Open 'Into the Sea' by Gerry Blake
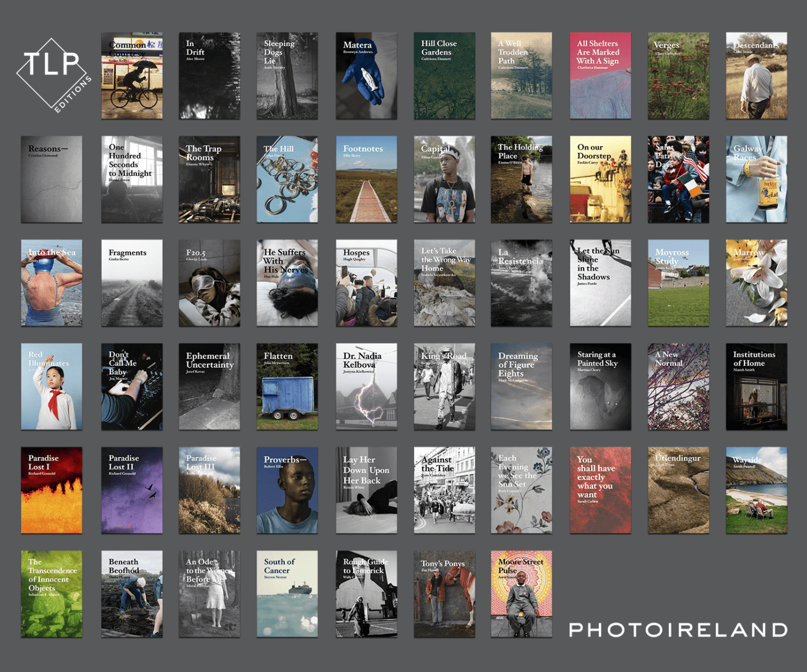Viewport: 807px width, 672px height. point(51,283)
